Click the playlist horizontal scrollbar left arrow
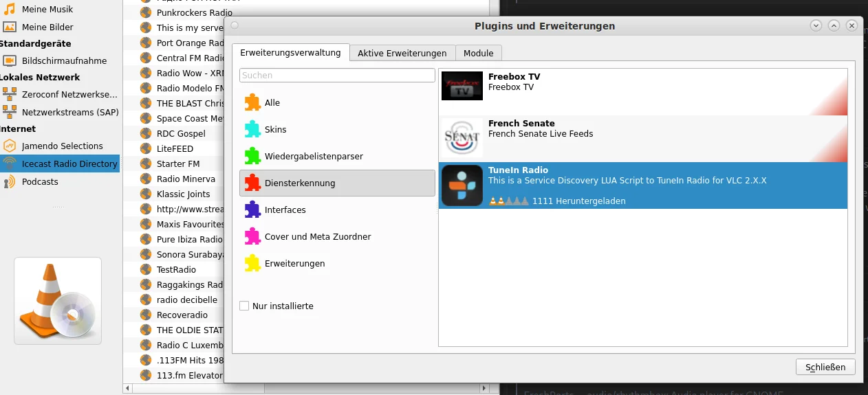 tap(128, 389)
